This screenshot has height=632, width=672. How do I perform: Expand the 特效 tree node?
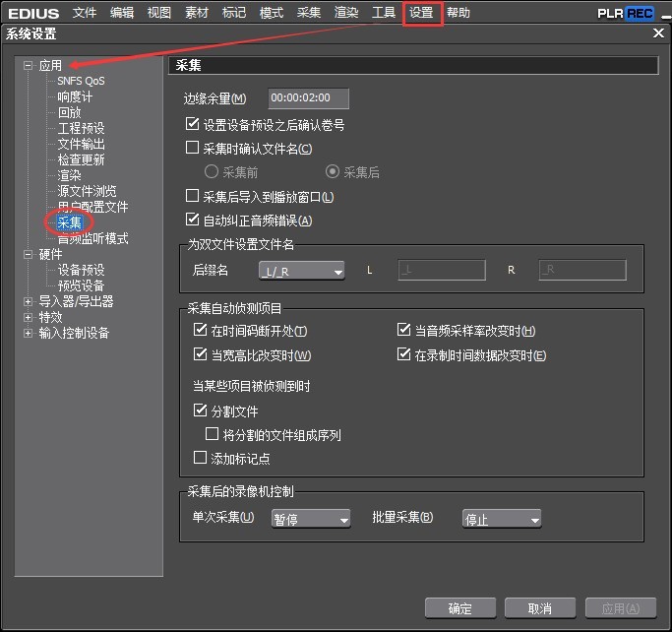pyautogui.click(x=29, y=317)
